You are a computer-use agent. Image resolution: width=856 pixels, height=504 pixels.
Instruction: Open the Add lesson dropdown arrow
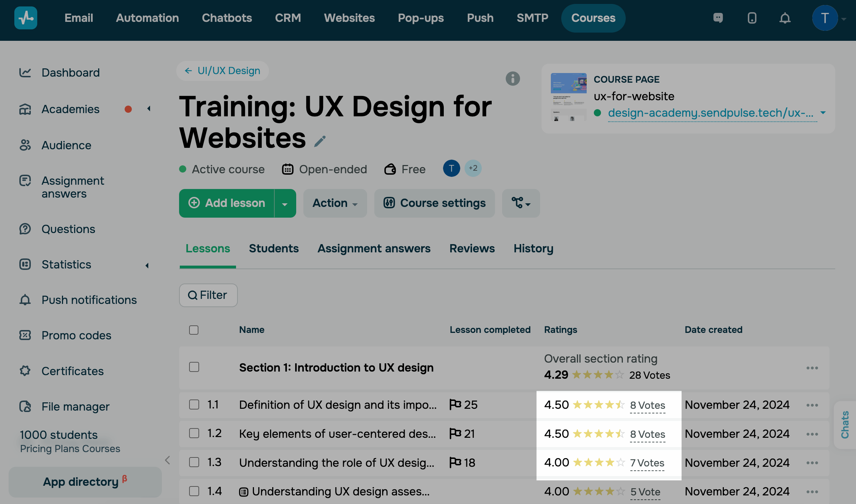point(285,203)
